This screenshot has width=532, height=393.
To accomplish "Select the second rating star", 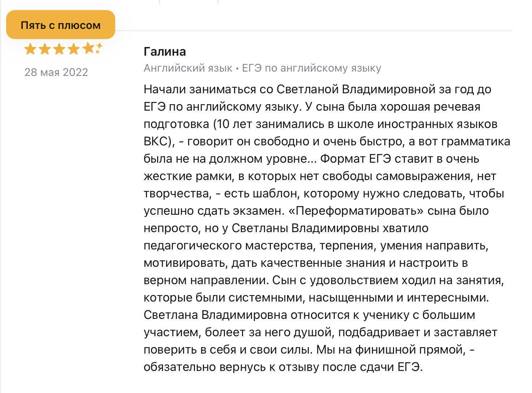I will point(45,49).
